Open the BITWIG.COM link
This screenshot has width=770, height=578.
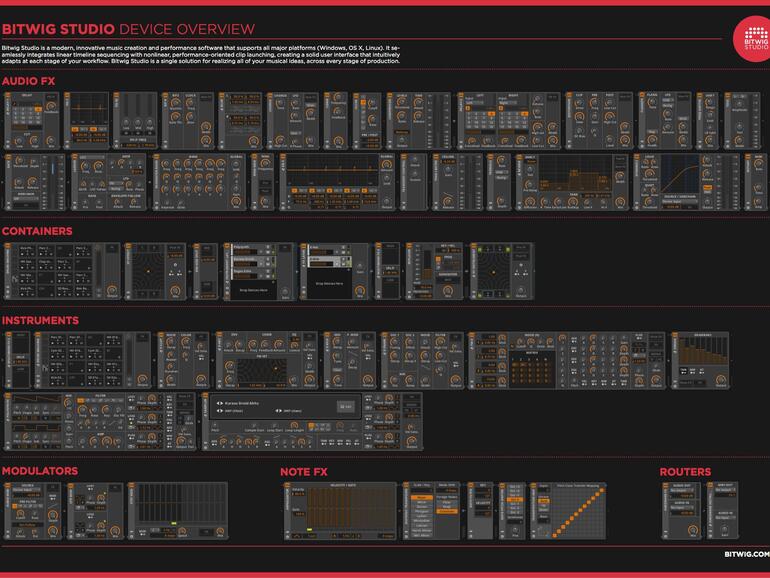pos(747,554)
